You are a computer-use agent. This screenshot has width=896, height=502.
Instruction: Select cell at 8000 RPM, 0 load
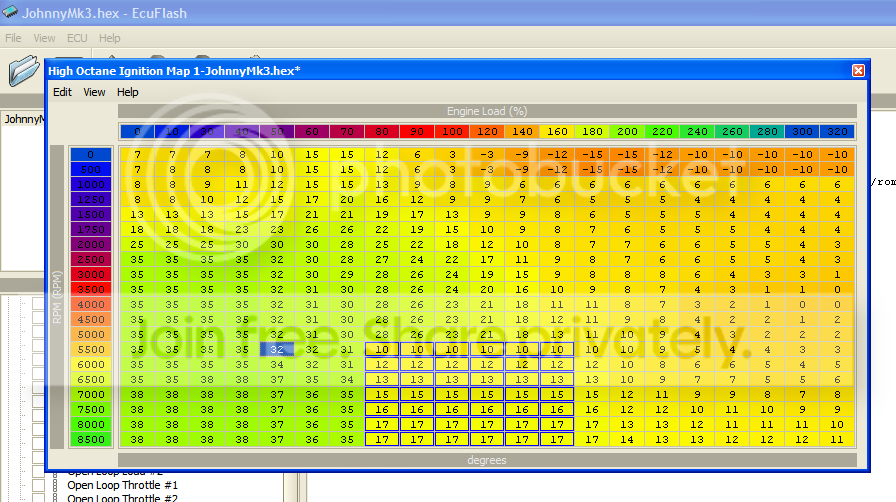coord(137,424)
